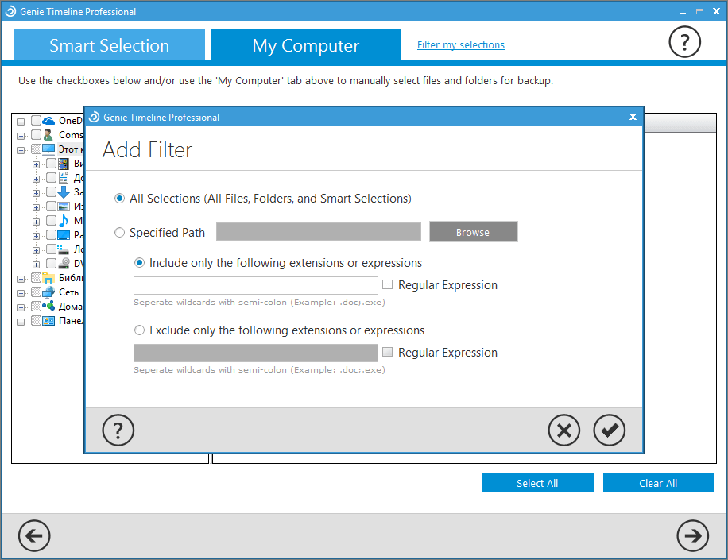The height and width of the screenshot is (560, 728).
Task: Check the Music folder checkbox
Action: (x=51, y=220)
